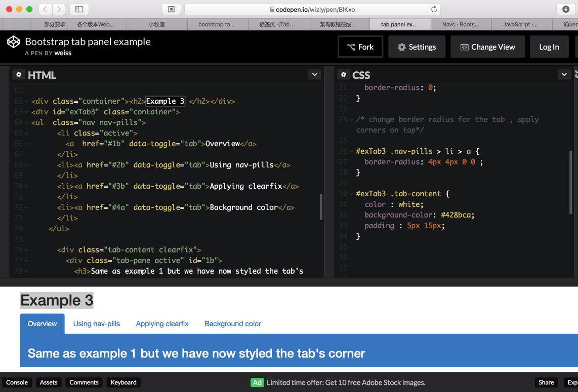Viewport: 578px width, 392px height.
Task: Click the reader view square icon
Action: [x=172, y=9]
